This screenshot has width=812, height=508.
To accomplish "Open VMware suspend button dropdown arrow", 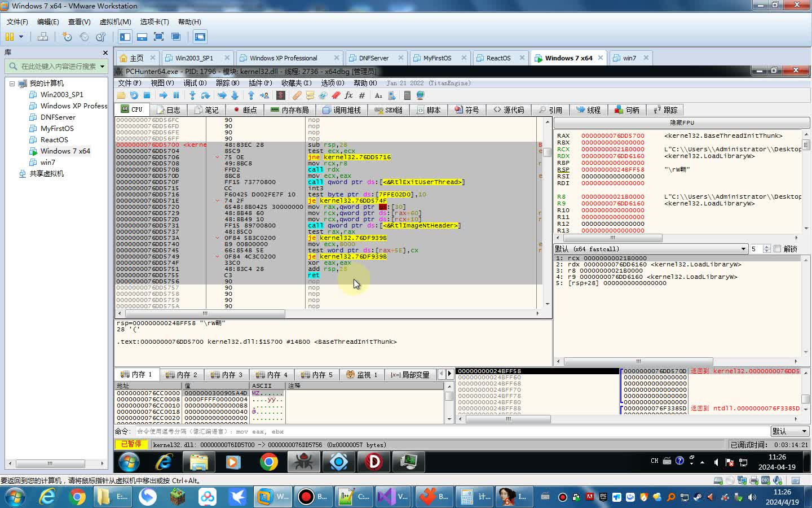I will pos(21,37).
